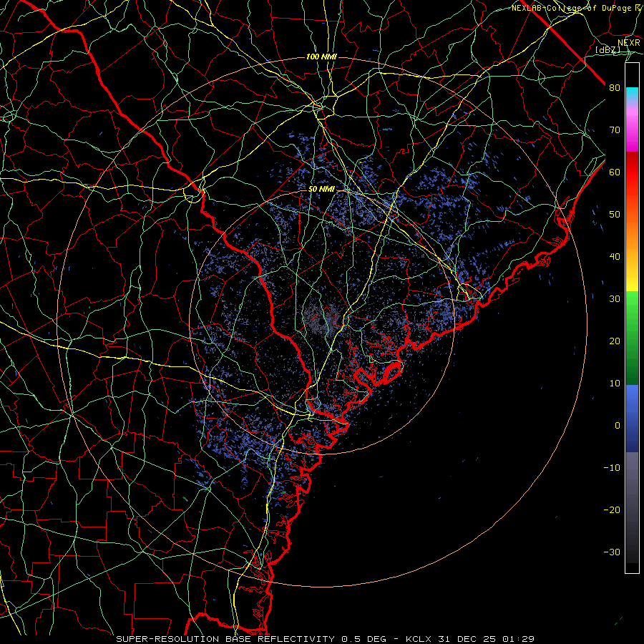Click the "SUPER-RESOLUTION BASE REFLECTIVITY" caption text

click(225, 639)
